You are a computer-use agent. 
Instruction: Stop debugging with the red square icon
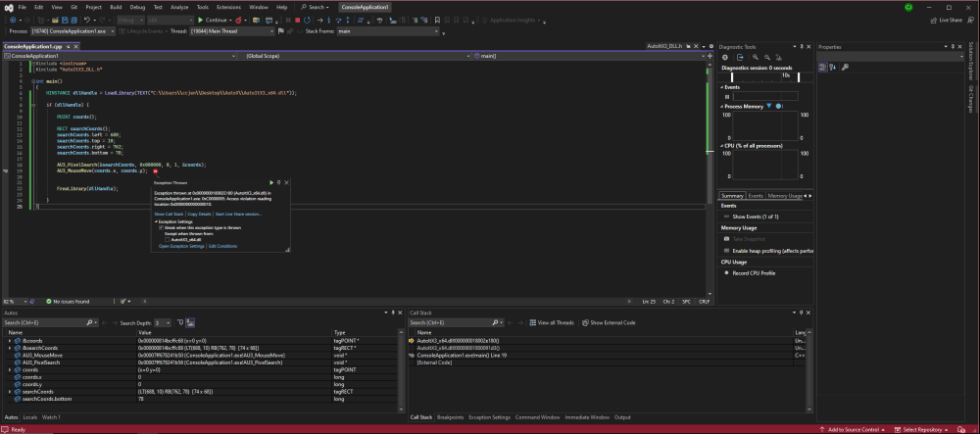[298, 20]
